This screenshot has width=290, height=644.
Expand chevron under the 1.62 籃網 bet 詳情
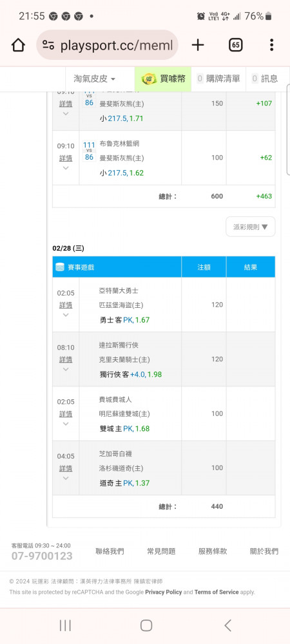pyautogui.click(x=66, y=168)
